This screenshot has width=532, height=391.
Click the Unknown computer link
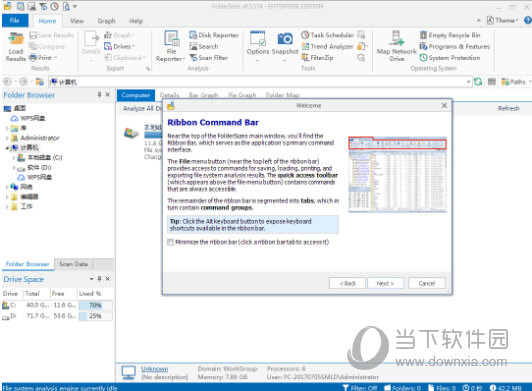tap(154, 369)
